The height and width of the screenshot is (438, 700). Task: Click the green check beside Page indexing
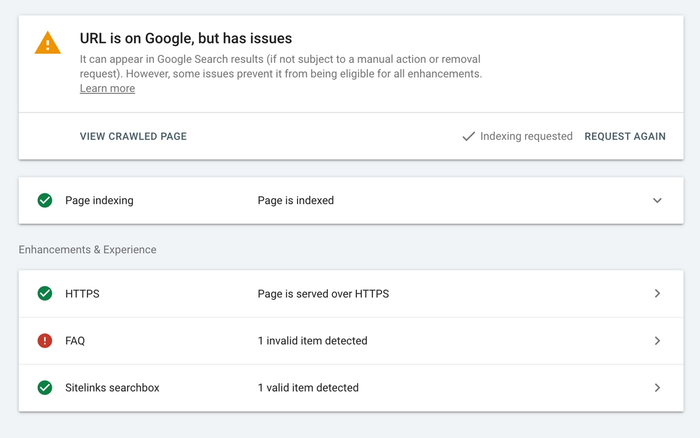pos(45,200)
